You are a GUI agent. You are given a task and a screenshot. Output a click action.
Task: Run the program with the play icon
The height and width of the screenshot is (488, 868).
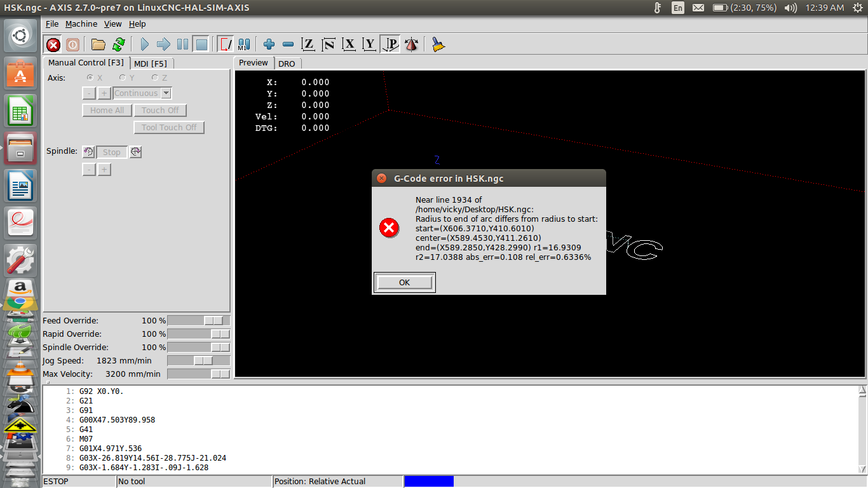coord(144,44)
